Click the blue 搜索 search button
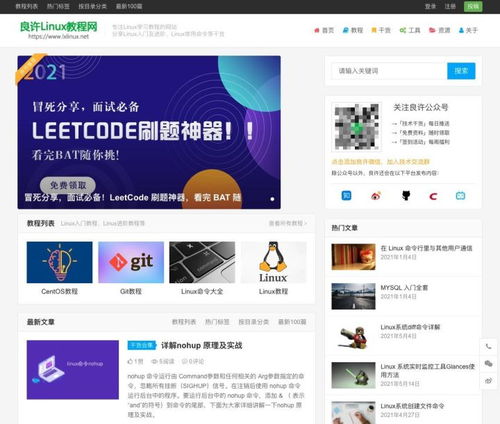The image size is (500, 424). pos(461,71)
